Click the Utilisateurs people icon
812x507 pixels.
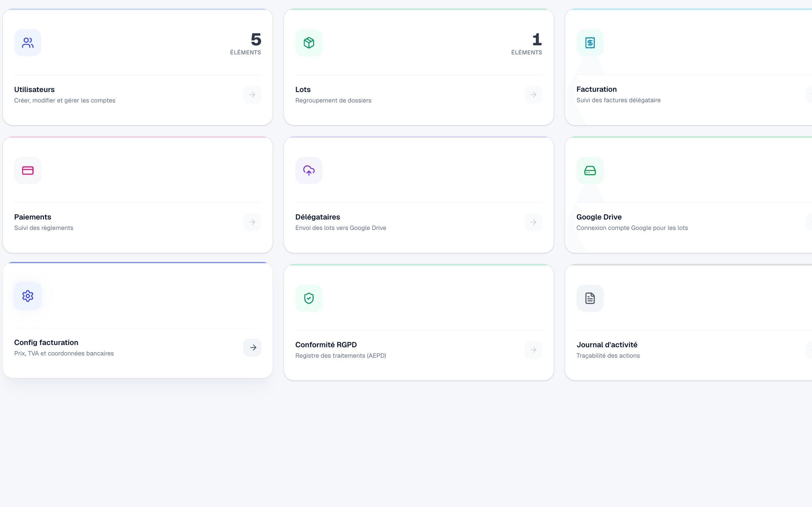[x=28, y=43]
